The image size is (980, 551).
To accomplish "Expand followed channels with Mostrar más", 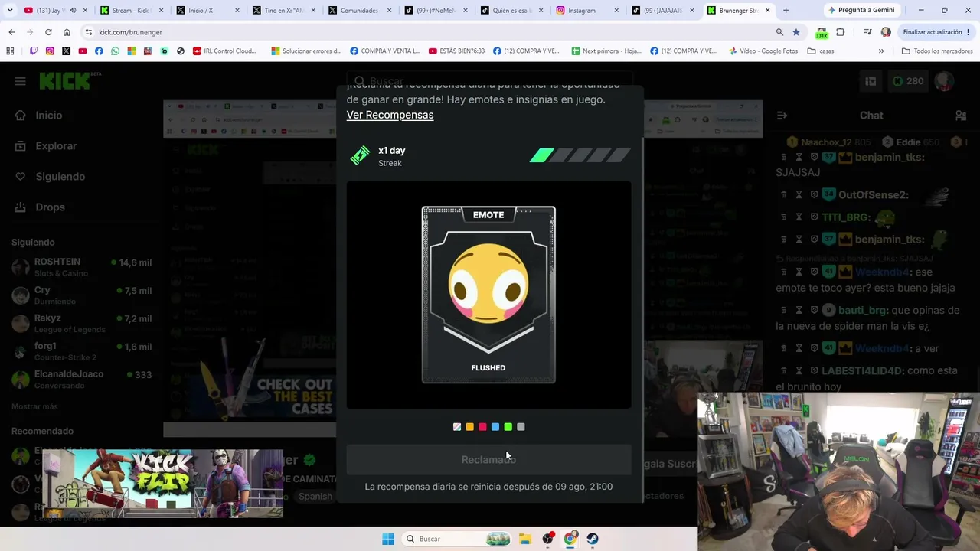I will pyautogui.click(x=34, y=406).
